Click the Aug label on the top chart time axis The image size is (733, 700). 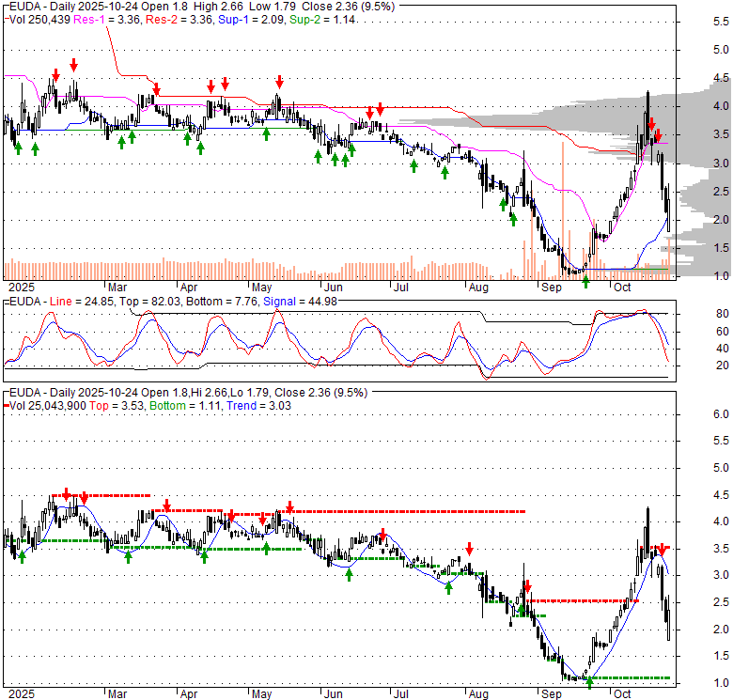pos(478,286)
